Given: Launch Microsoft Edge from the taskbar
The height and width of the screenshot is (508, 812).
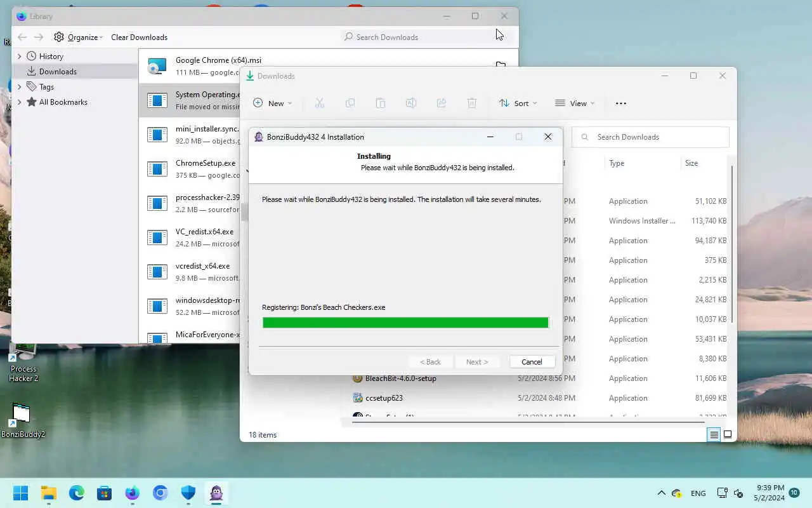Looking at the screenshot, I should coord(77,493).
